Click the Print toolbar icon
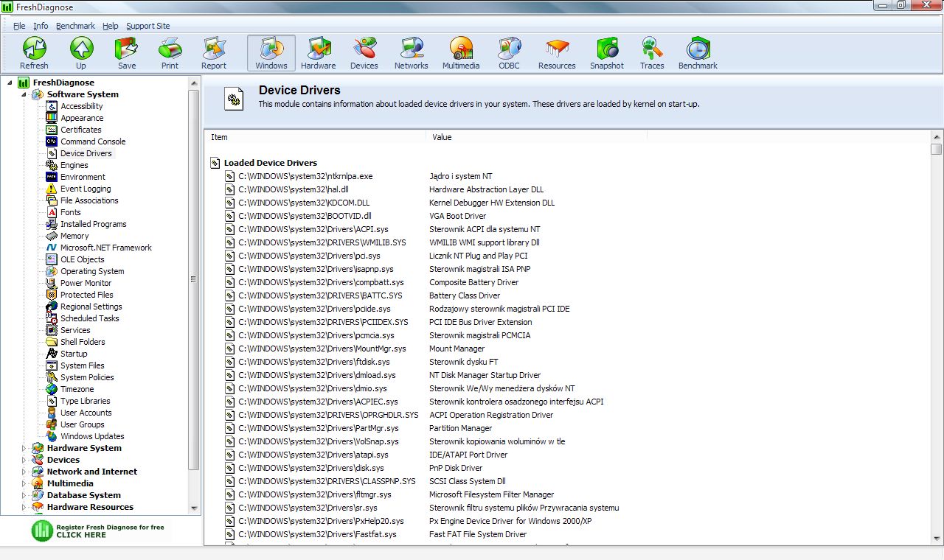This screenshot has height=560, width=944. coord(170,49)
